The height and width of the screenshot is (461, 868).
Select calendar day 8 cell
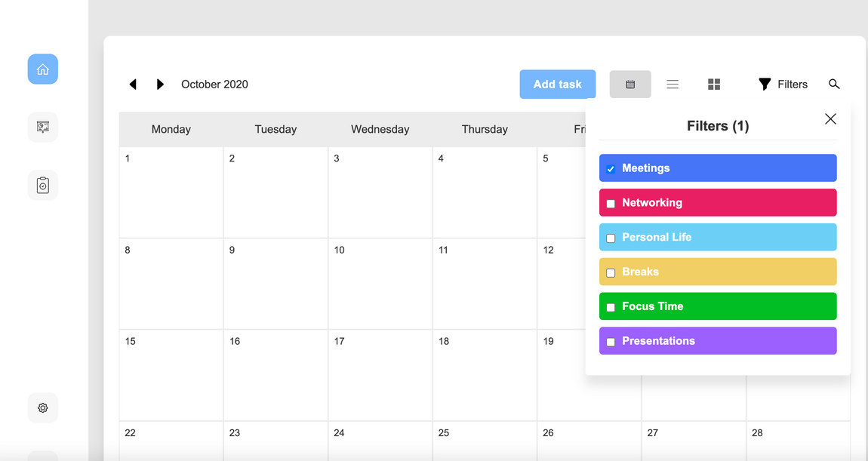pos(171,284)
